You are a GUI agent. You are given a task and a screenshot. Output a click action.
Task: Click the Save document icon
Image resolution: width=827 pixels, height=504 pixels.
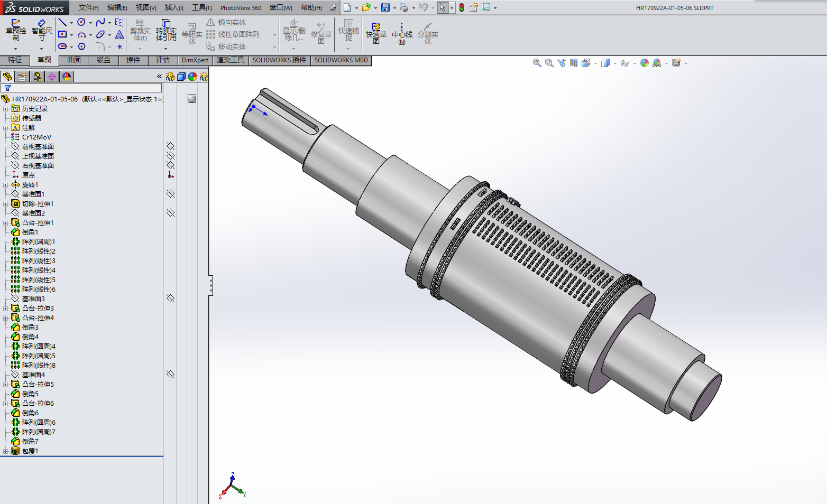[x=385, y=7]
